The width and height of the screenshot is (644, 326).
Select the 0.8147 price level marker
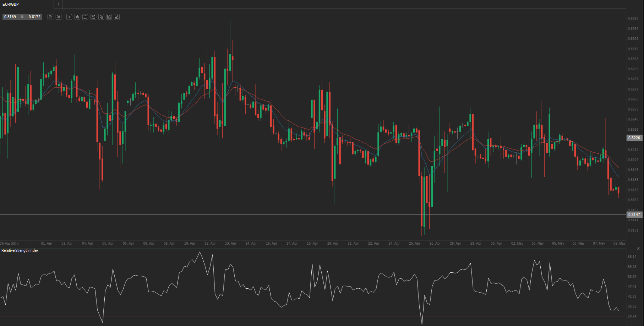(634, 215)
